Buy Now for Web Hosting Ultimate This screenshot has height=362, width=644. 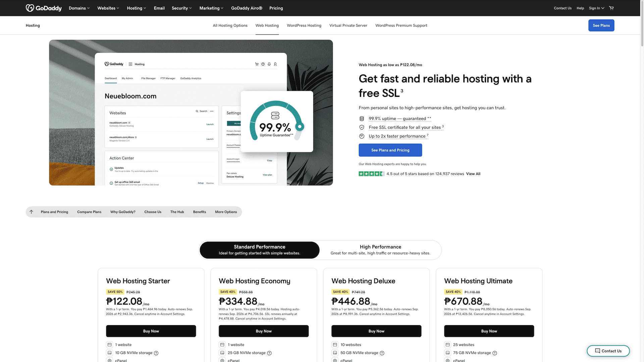pyautogui.click(x=489, y=331)
